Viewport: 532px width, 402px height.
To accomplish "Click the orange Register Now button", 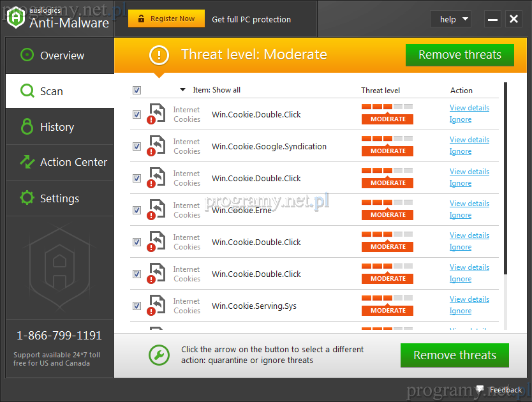I will [x=166, y=19].
